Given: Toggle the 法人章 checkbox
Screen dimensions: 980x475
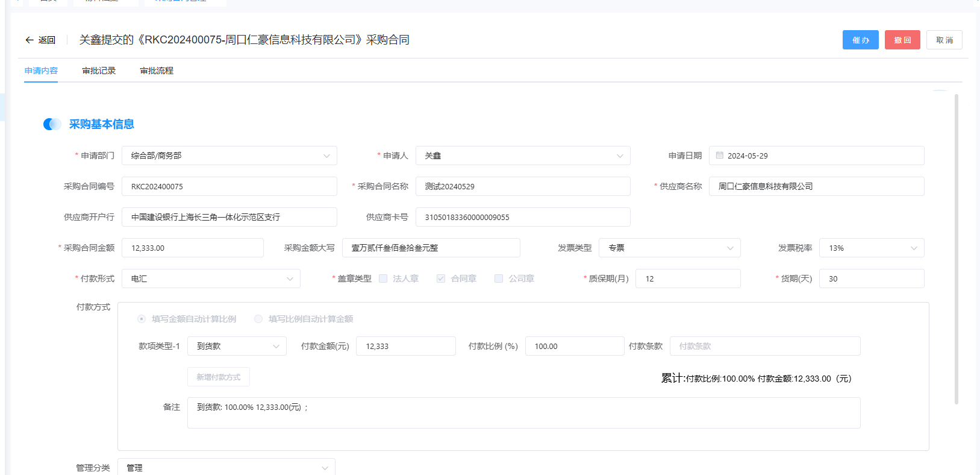Looking at the screenshot, I should pyautogui.click(x=383, y=278).
